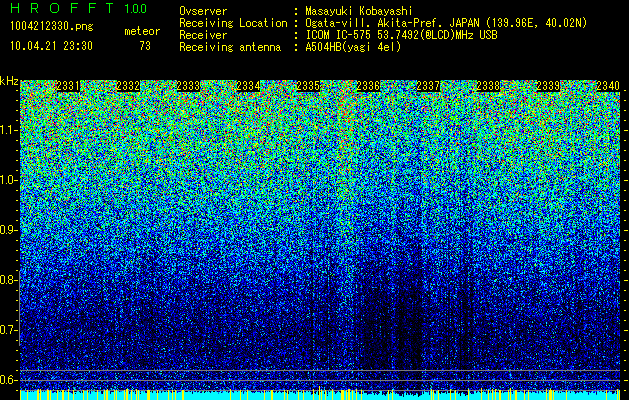Click the 2336 time marker
Screen dimensions: 629x400
click(x=368, y=86)
